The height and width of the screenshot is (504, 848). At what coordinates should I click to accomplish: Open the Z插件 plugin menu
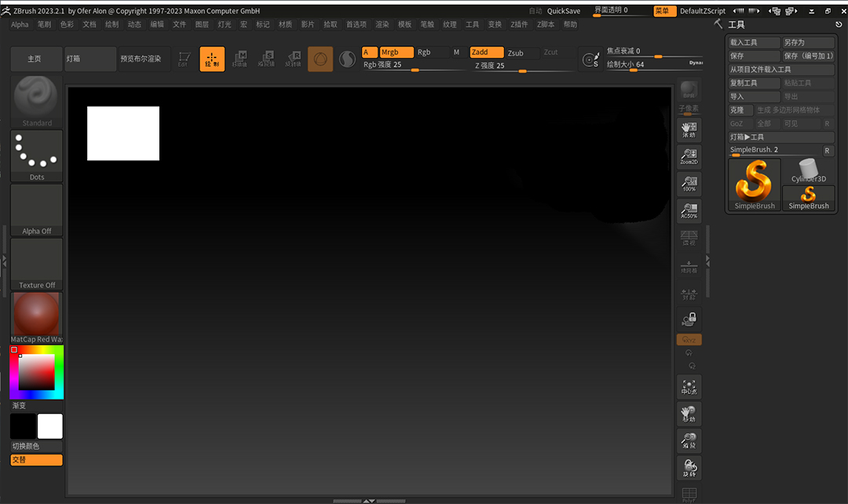(519, 24)
